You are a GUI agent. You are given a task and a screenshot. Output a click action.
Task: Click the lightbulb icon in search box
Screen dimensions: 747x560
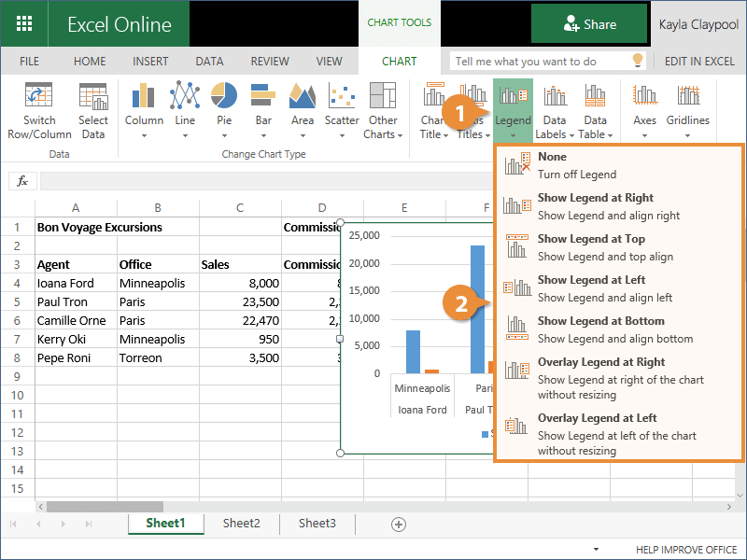point(638,61)
